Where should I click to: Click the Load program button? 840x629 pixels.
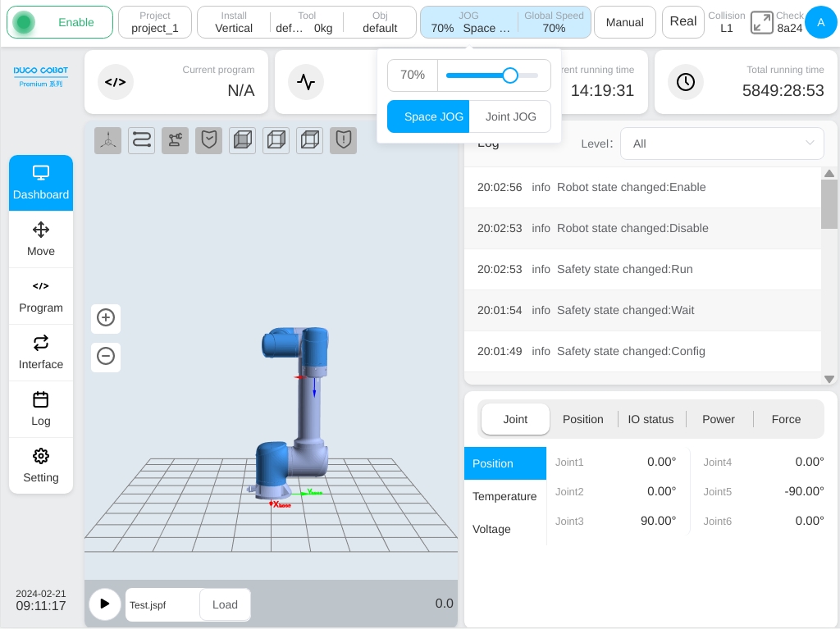pyautogui.click(x=225, y=605)
